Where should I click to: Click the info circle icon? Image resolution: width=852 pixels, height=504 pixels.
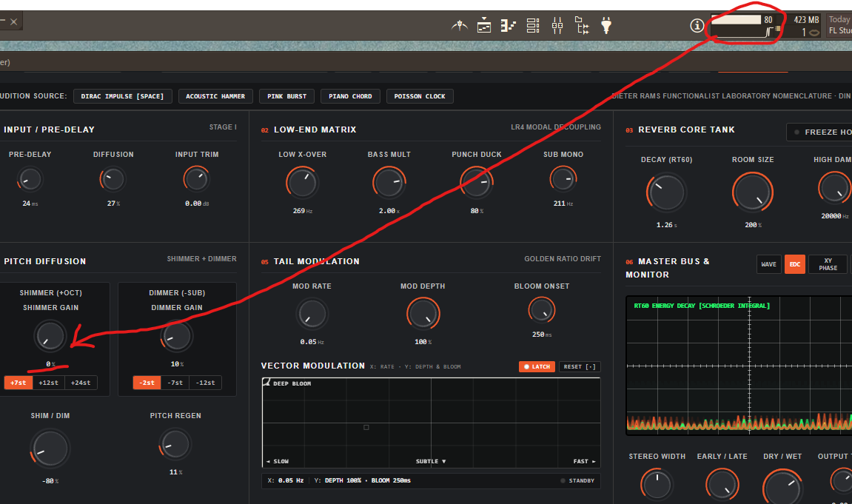click(x=697, y=25)
